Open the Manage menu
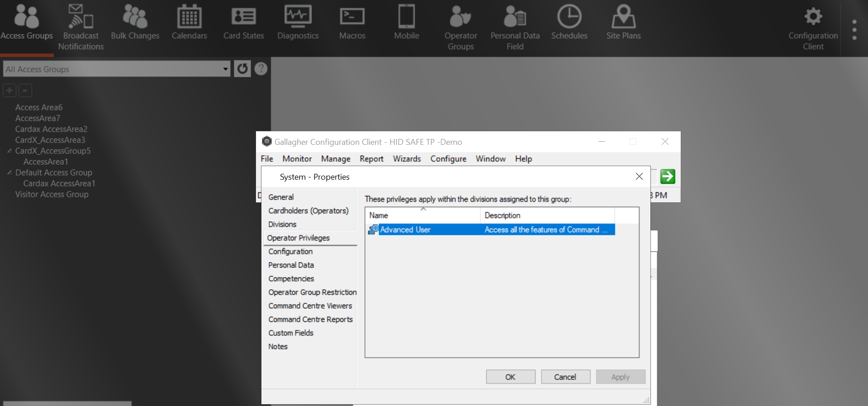The height and width of the screenshot is (406, 868). tap(336, 159)
